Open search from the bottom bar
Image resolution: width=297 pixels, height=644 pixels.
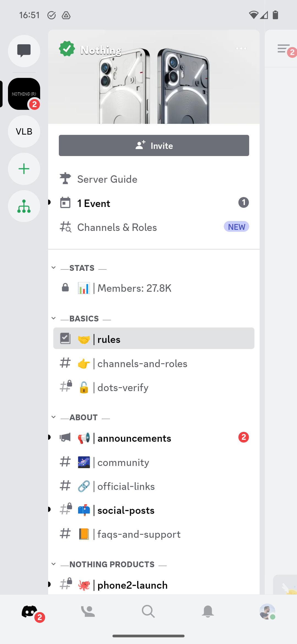[148, 612]
